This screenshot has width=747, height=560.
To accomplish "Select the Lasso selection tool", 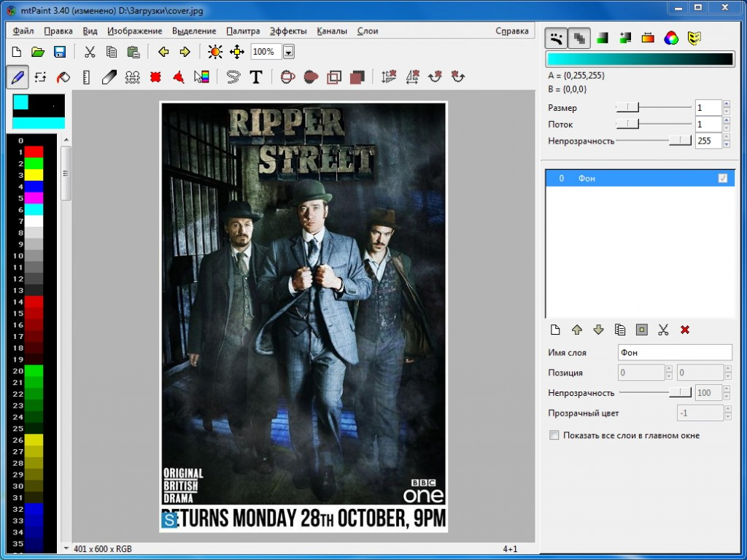I will pos(233,77).
